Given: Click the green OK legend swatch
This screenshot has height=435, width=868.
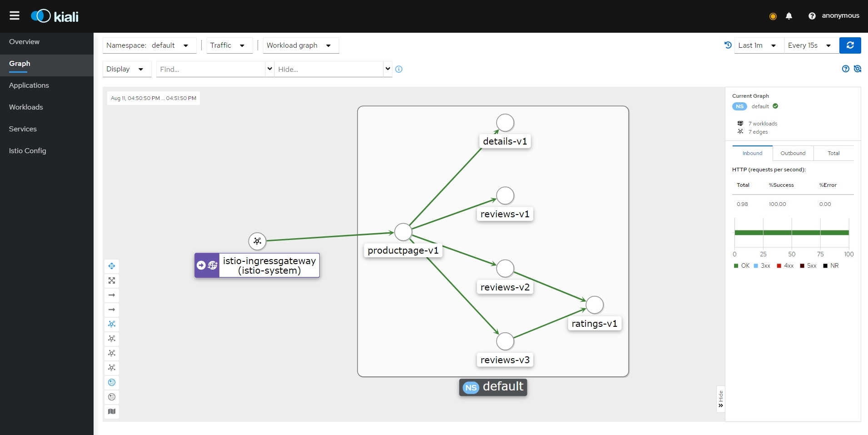Looking at the screenshot, I should click(x=736, y=266).
